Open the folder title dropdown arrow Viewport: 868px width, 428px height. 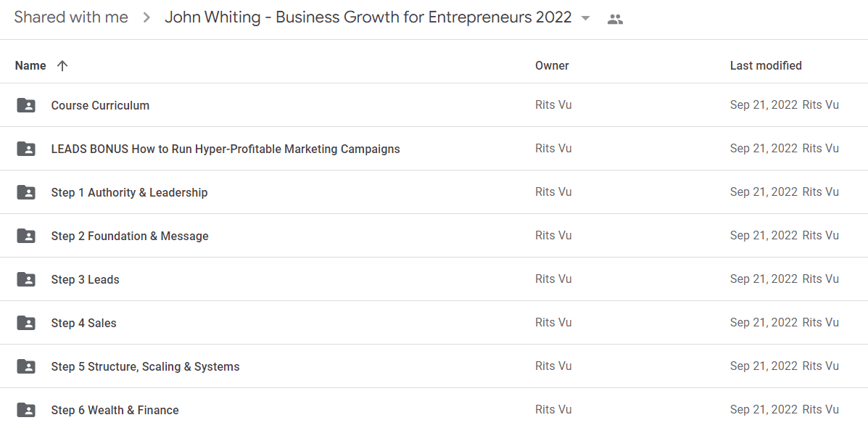[x=586, y=18]
